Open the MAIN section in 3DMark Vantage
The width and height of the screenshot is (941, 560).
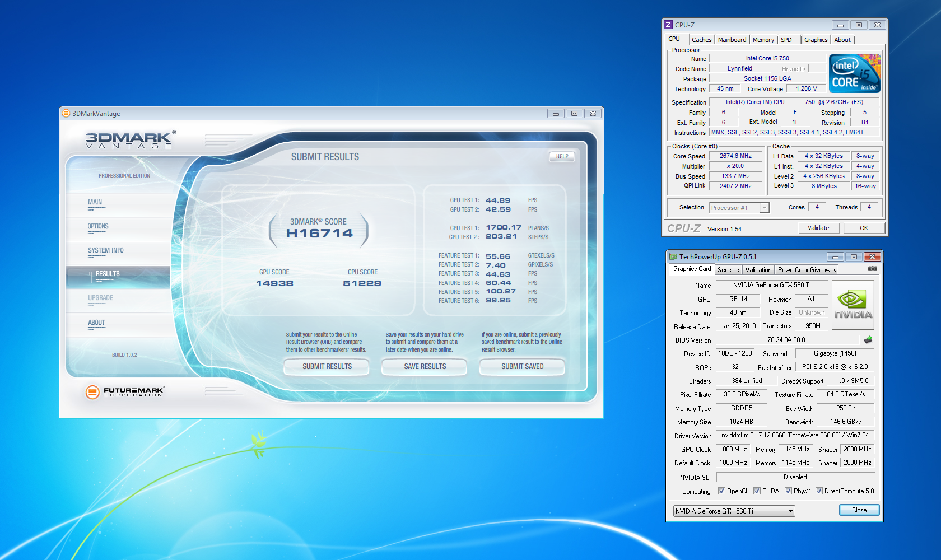(118, 205)
